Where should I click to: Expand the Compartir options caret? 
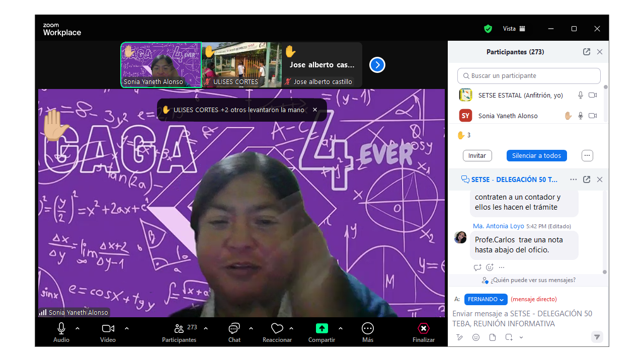(341, 328)
